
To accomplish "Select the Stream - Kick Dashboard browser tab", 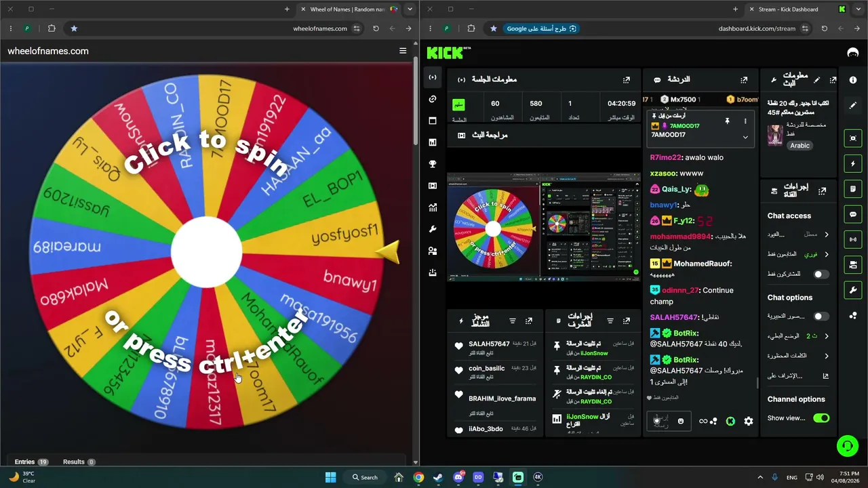I will click(x=795, y=9).
